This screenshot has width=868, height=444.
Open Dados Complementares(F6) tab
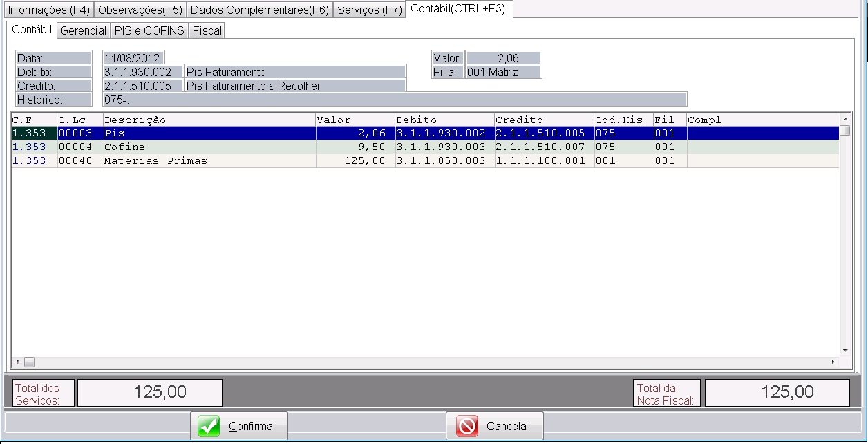pos(259,10)
